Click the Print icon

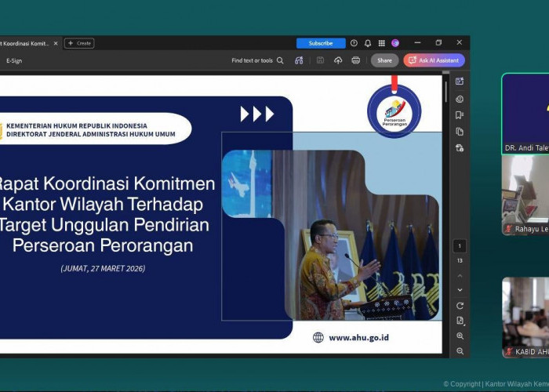point(356,60)
